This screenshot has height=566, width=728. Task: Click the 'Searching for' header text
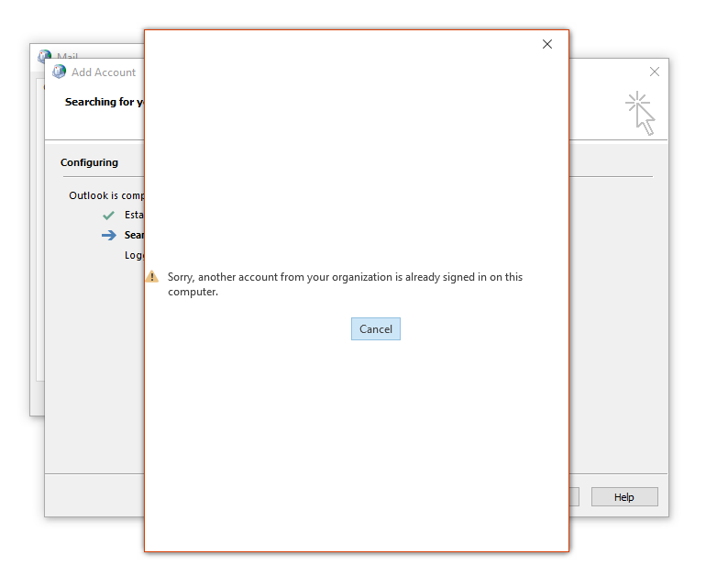105,102
